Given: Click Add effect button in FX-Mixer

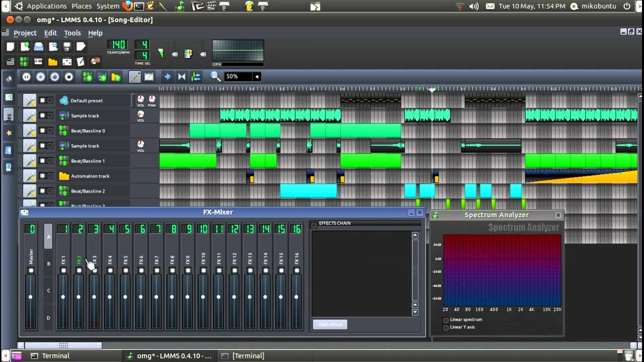Looking at the screenshot, I should [x=330, y=324].
